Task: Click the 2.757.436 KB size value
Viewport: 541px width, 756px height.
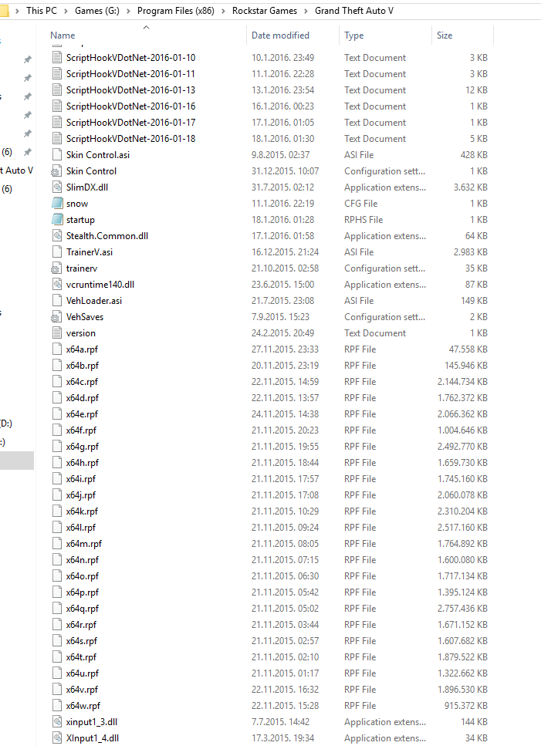Action: 462,609
